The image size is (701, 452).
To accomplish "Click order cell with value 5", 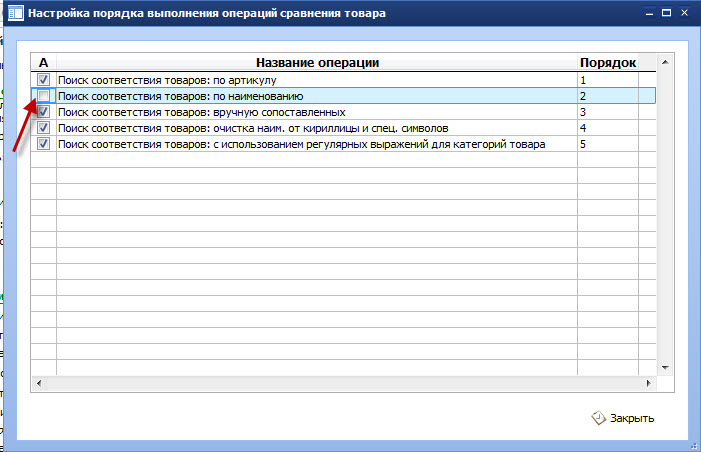I will [x=608, y=144].
